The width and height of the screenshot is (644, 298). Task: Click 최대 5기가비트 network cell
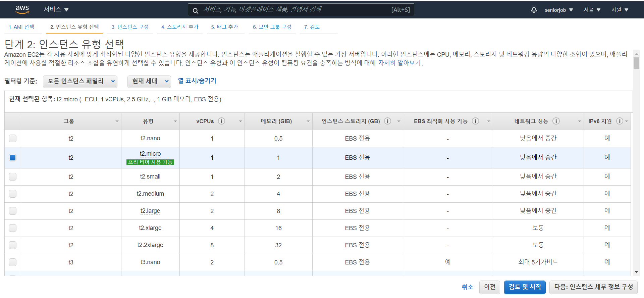(x=538, y=262)
